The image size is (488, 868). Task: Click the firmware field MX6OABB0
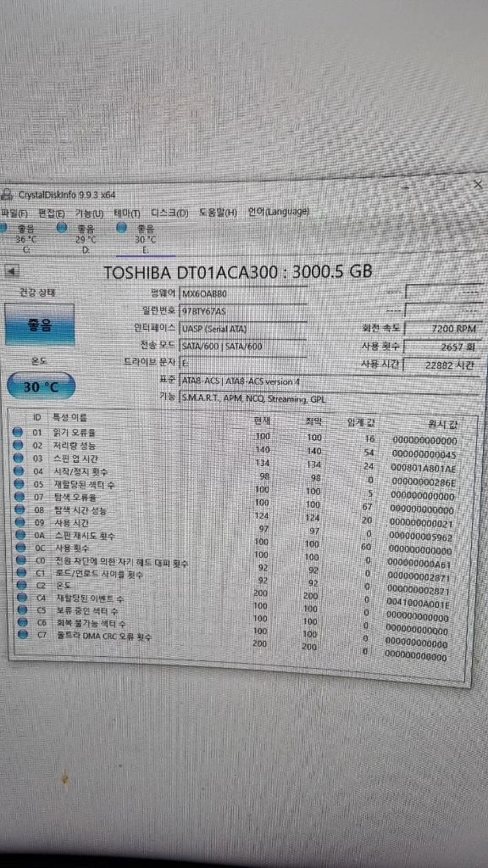pyautogui.click(x=243, y=293)
